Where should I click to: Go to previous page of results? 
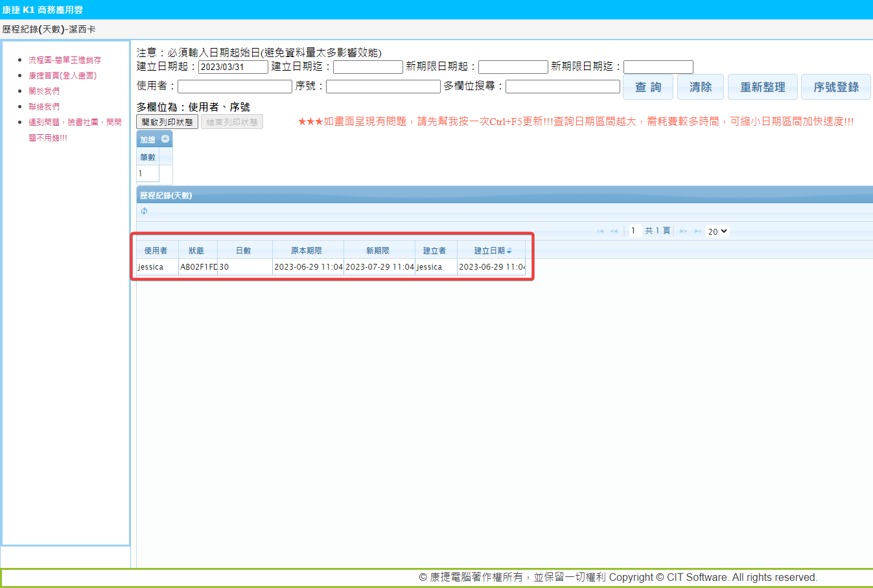tap(614, 231)
